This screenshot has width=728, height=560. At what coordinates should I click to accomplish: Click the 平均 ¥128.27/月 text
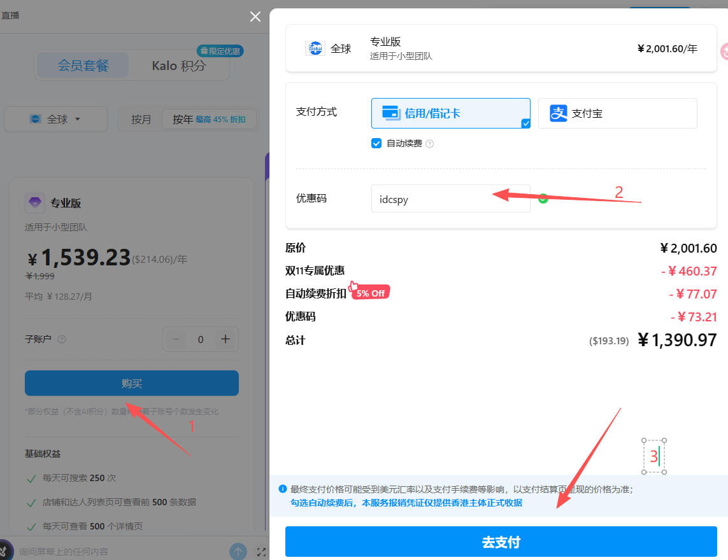(59, 296)
